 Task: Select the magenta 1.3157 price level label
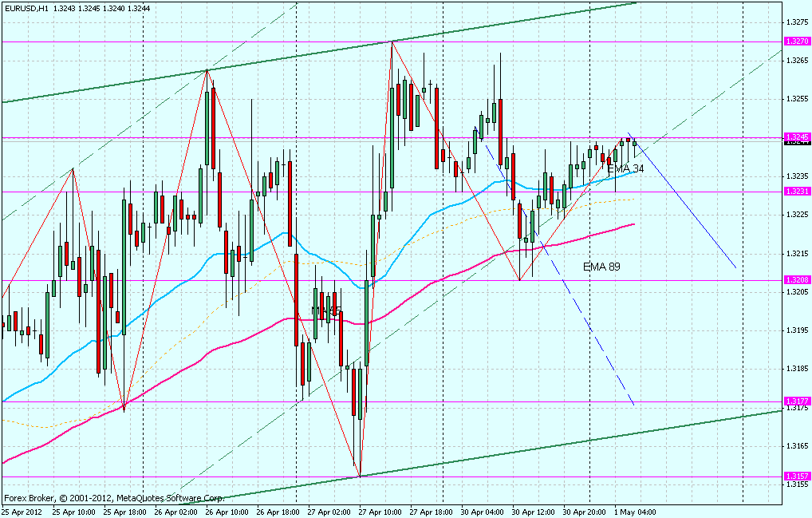click(797, 476)
